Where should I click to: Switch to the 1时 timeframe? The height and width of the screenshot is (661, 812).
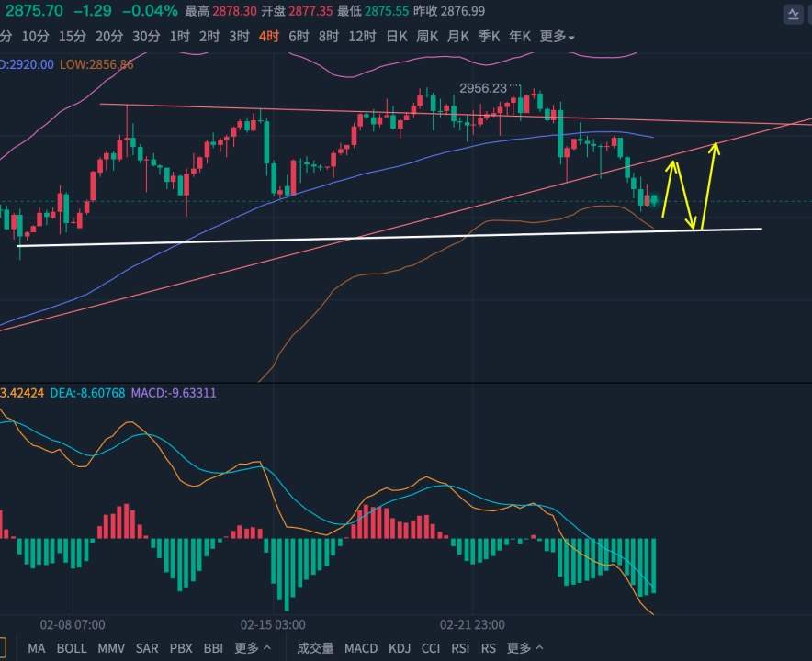pyautogui.click(x=179, y=36)
